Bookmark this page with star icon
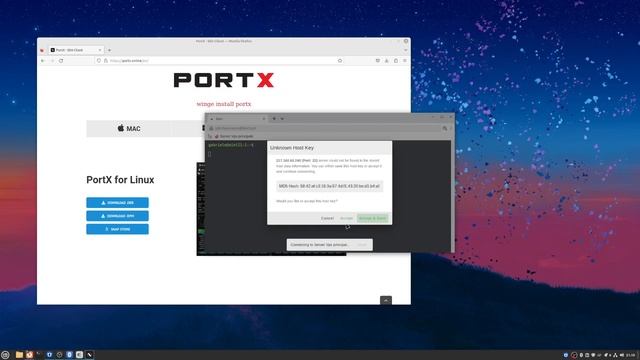The width and height of the screenshot is (640, 360). (x=340, y=60)
